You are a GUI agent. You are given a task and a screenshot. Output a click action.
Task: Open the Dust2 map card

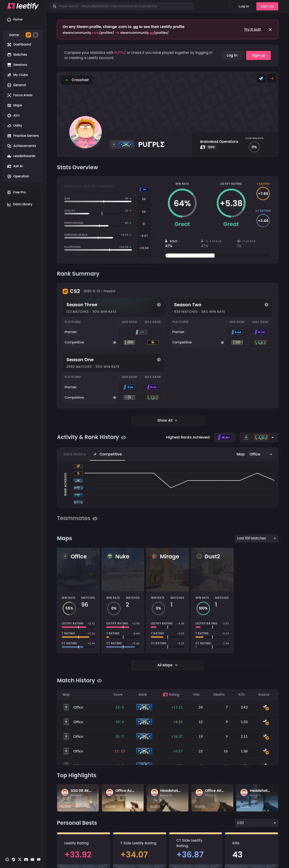tap(212, 601)
